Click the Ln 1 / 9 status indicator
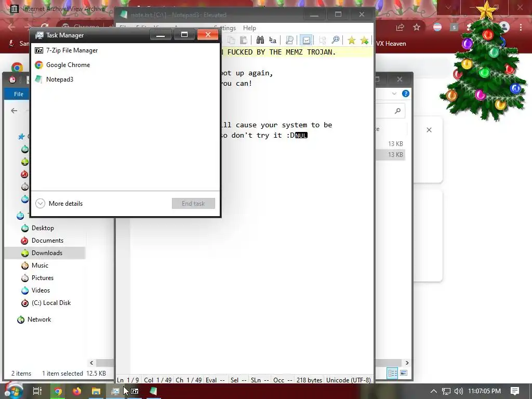This screenshot has height=399, width=532. [x=128, y=380]
